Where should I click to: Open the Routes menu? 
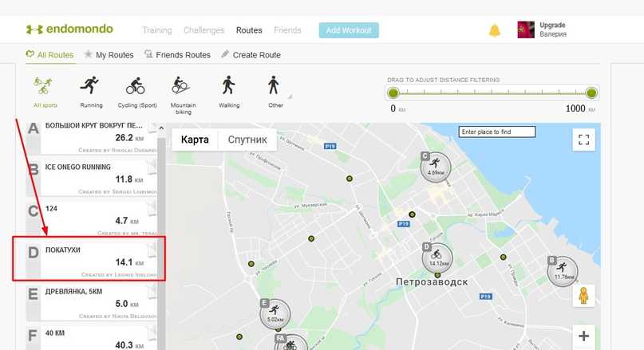tap(249, 30)
